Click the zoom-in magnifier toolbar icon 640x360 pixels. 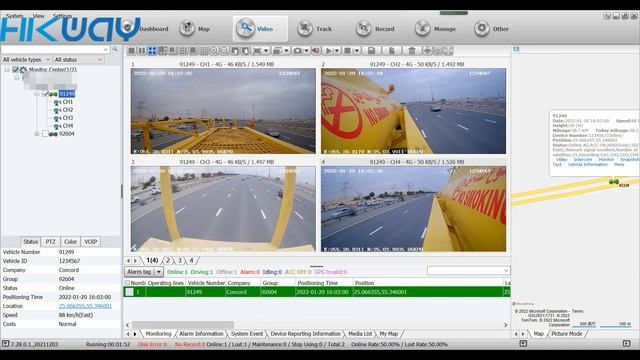pyautogui.click(x=214, y=51)
